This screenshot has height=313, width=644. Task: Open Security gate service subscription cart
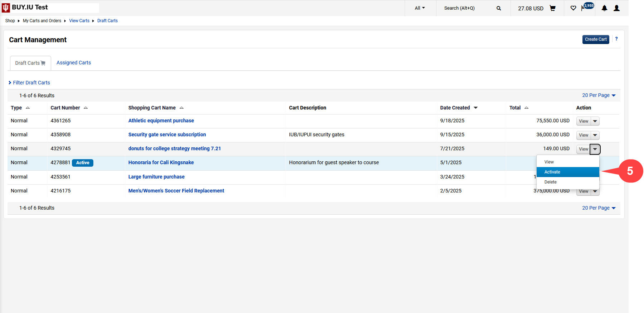167,135
